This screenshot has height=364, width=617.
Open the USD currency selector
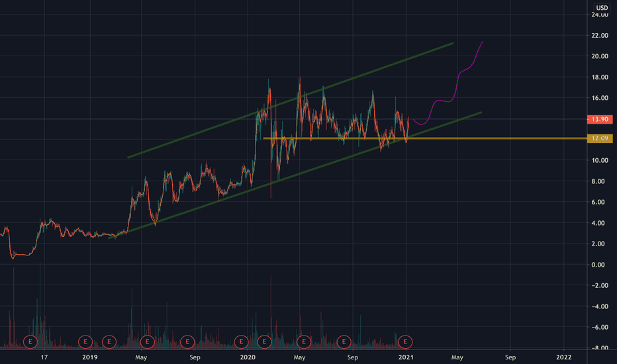pos(602,7)
